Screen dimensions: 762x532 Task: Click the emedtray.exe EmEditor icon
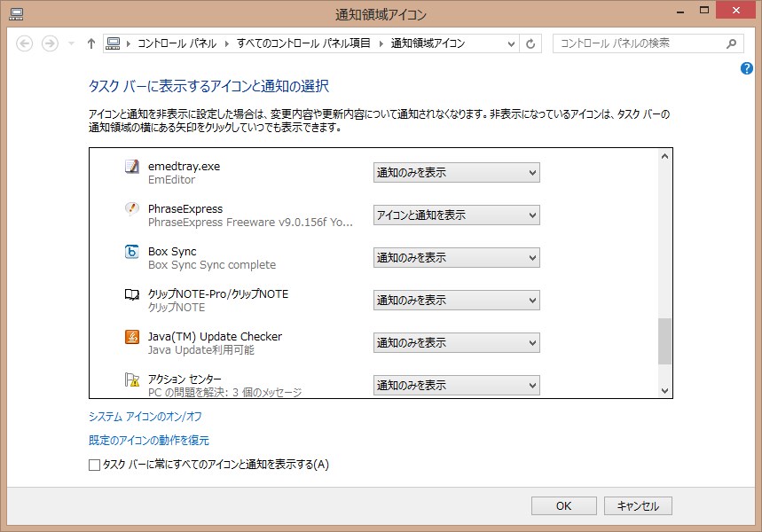coord(131,167)
